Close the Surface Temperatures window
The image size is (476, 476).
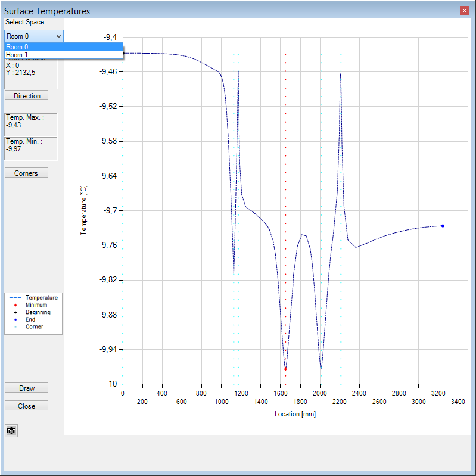(464, 11)
